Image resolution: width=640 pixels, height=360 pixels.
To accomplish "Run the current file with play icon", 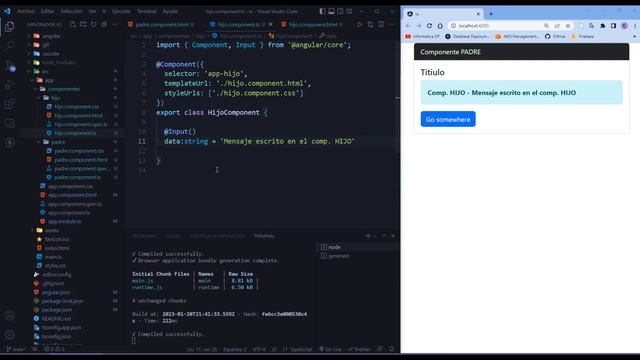I will click(x=360, y=24).
